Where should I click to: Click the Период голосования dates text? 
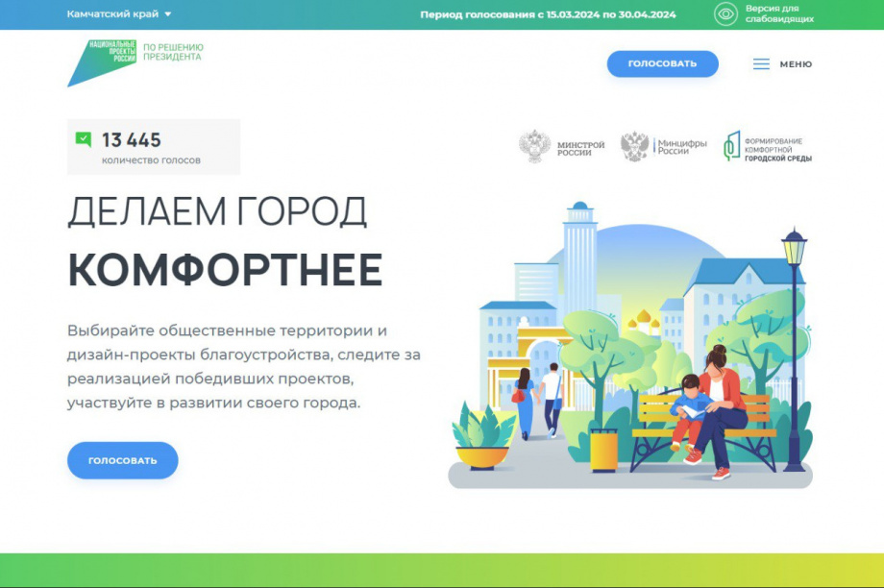tap(548, 14)
